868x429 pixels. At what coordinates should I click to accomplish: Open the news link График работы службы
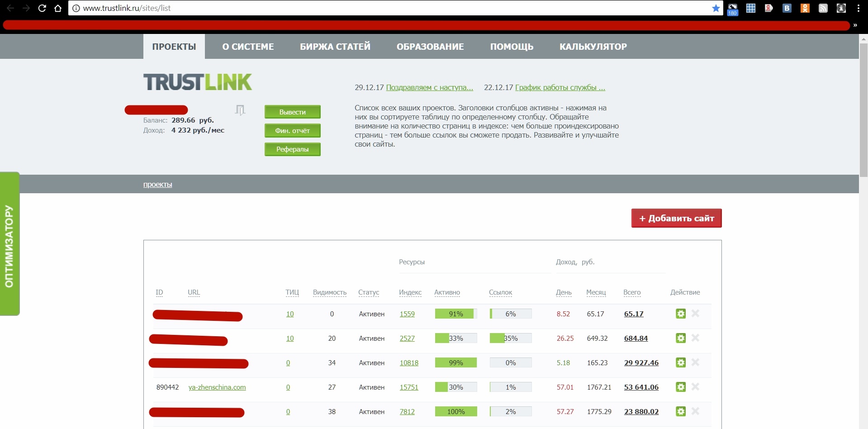(x=560, y=87)
